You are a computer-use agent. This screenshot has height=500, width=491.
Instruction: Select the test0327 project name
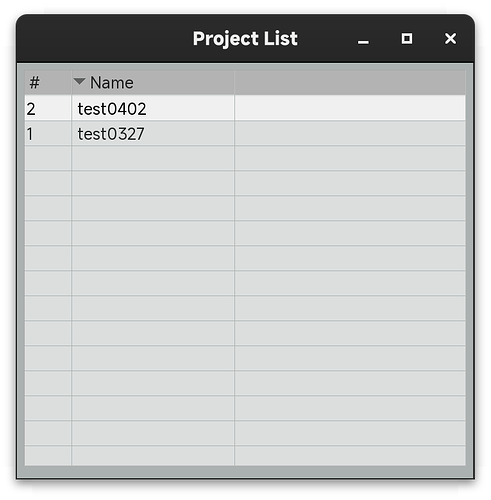(111, 134)
